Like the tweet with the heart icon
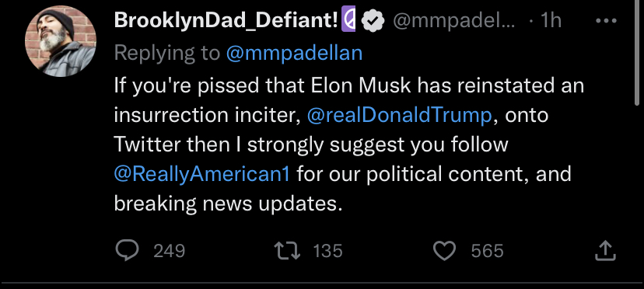The height and width of the screenshot is (289, 644). point(445,250)
